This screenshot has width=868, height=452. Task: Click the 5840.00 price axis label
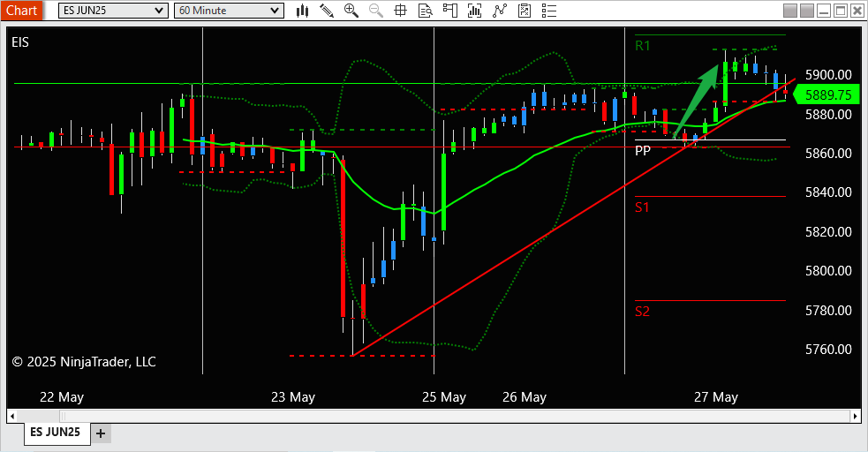point(828,192)
